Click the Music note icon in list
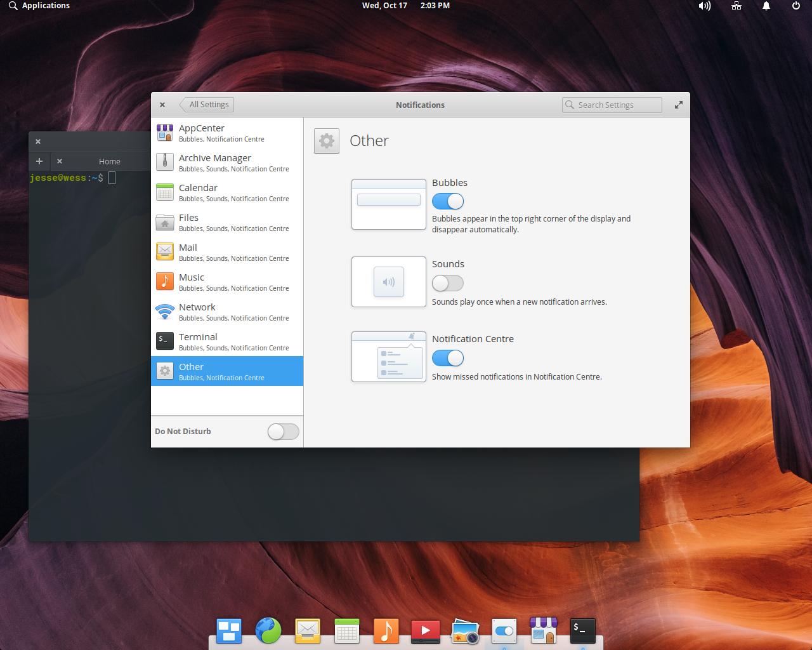The image size is (812, 650). coord(165,281)
